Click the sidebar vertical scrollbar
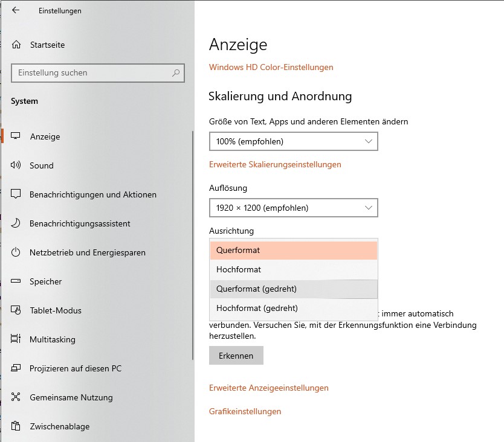 point(193,245)
